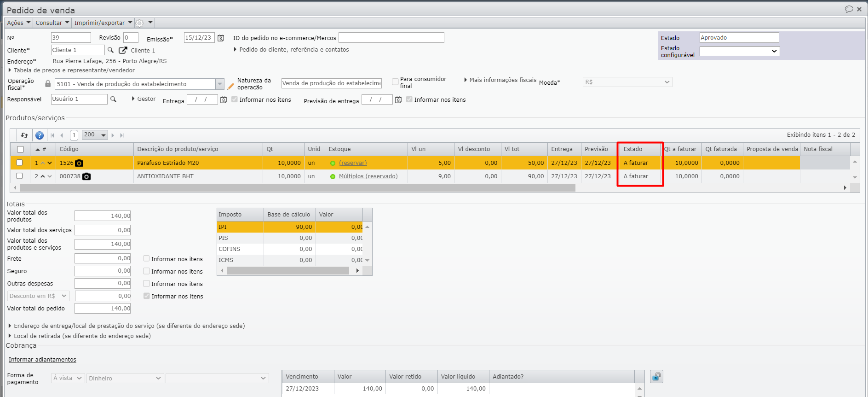The height and width of the screenshot is (397, 868).
Task: Check Informar nos itens beside Frete
Action: coord(146,259)
